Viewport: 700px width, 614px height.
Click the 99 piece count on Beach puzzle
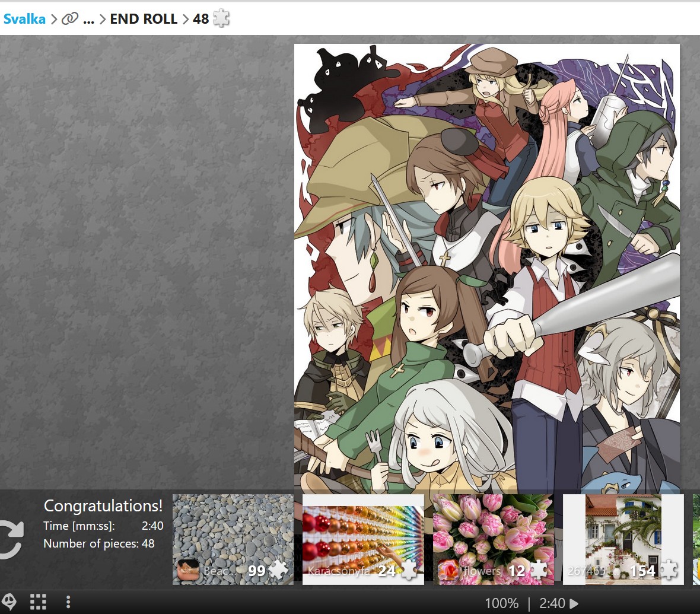pyautogui.click(x=257, y=571)
